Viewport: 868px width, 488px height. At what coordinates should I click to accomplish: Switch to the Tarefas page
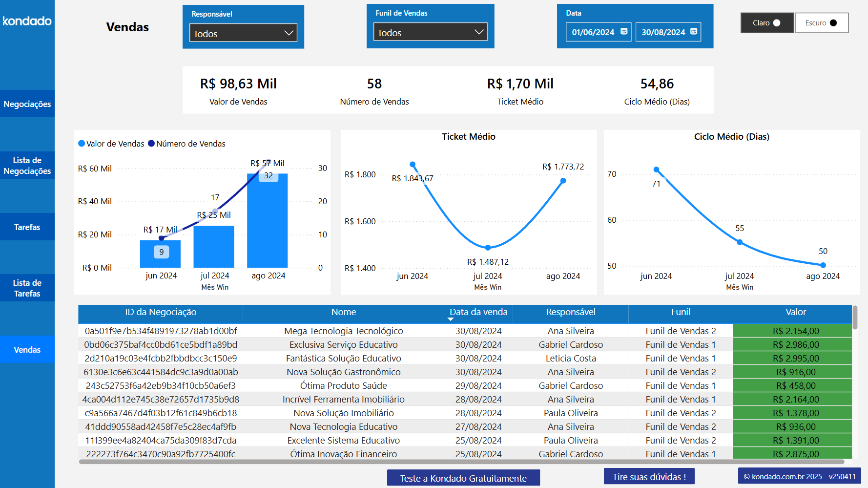pos(27,227)
